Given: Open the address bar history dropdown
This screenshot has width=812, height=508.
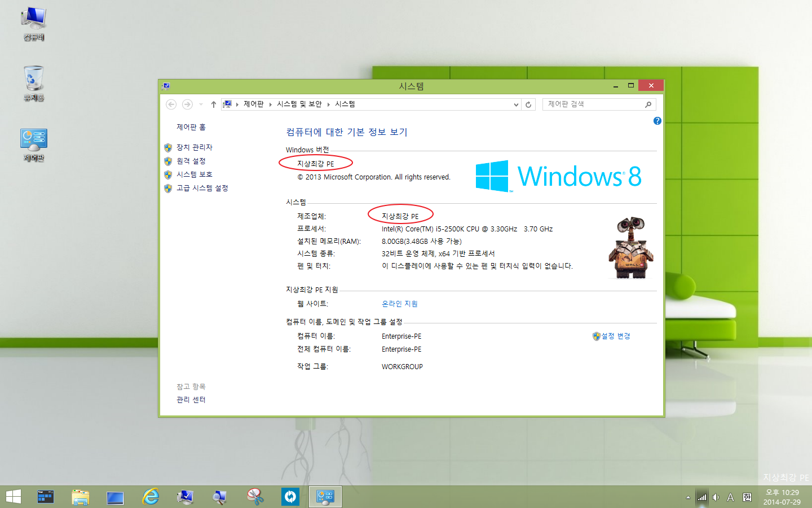Looking at the screenshot, I should coord(516,104).
